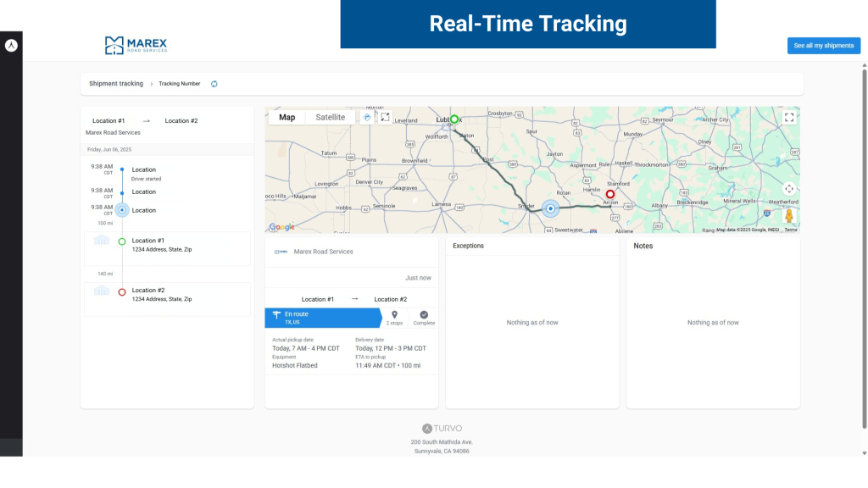
Task: Click the current truck position marker on map
Action: [550, 208]
